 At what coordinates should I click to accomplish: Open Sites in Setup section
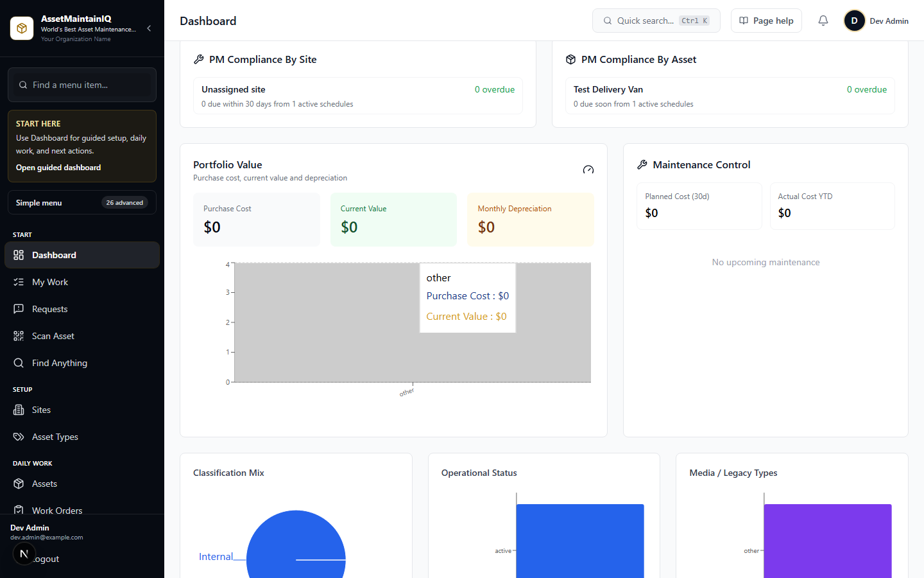[x=82, y=410]
